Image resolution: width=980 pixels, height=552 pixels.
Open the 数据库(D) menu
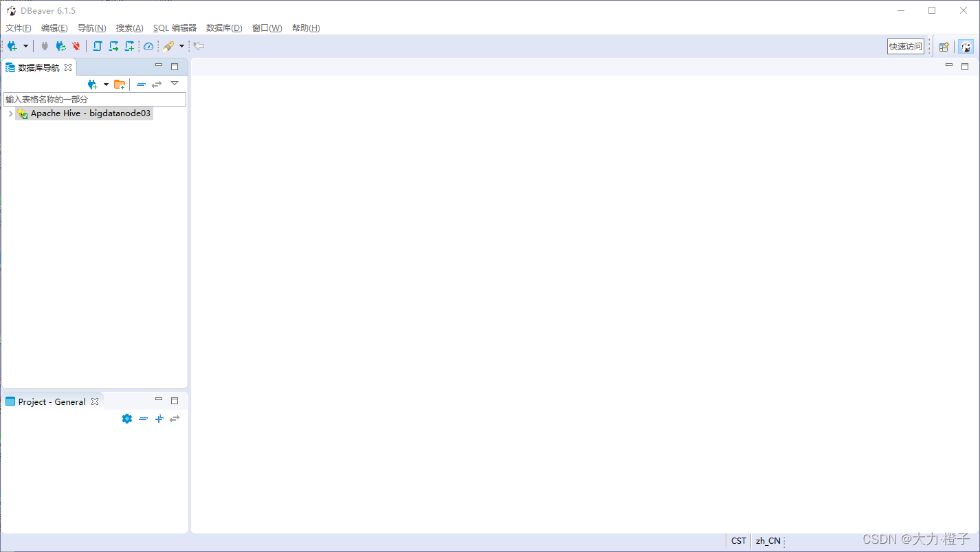tap(224, 28)
